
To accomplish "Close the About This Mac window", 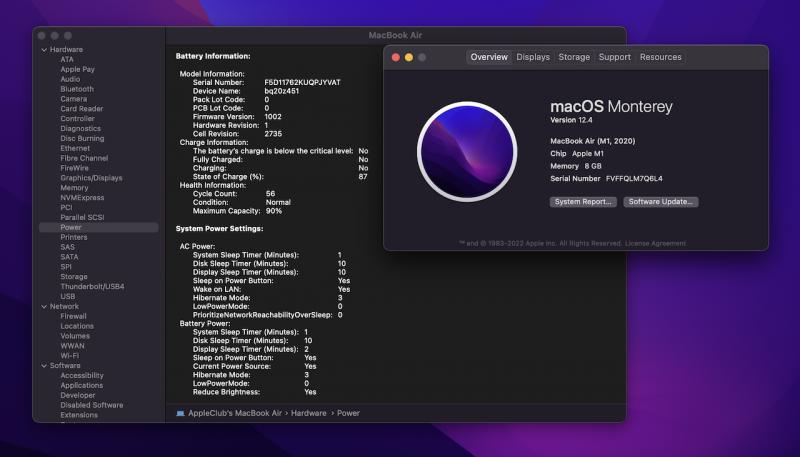I will click(x=395, y=57).
